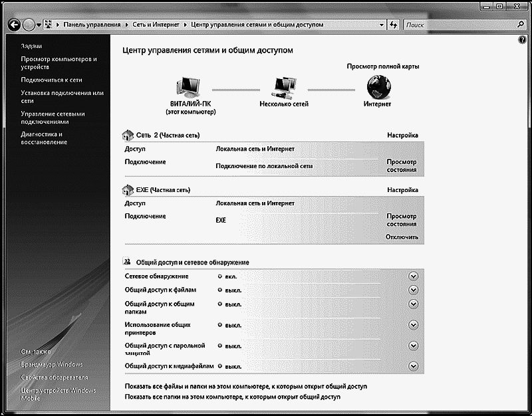Click the Поиск search field
The image size is (532, 416).
click(x=459, y=25)
